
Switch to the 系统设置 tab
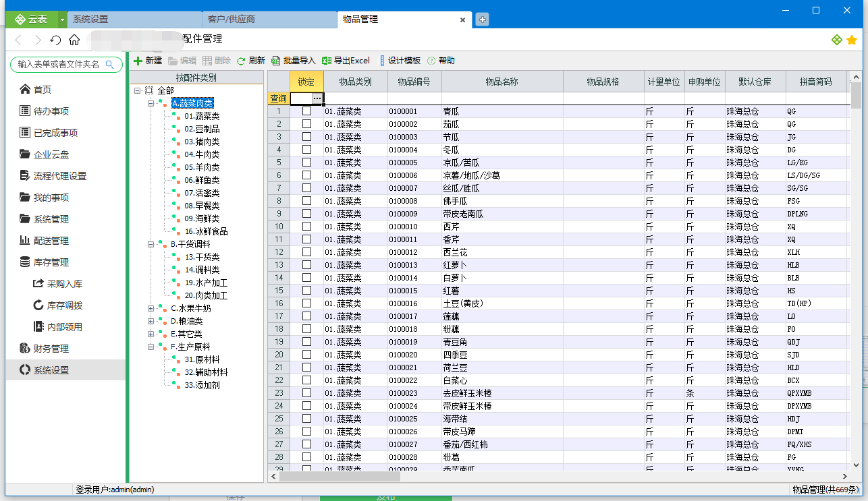pyautogui.click(x=135, y=20)
